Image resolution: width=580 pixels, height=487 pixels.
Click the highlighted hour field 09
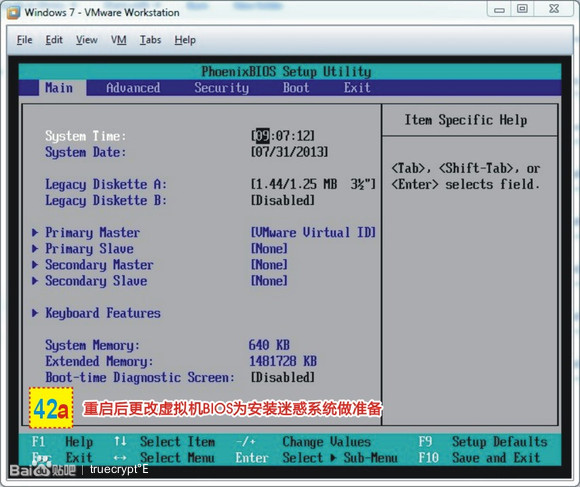click(x=263, y=136)
